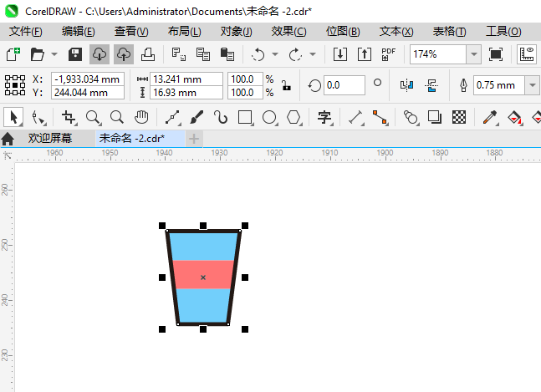The image size is (541, 392).
Task: Undo the last action
Action: (258, 54)
